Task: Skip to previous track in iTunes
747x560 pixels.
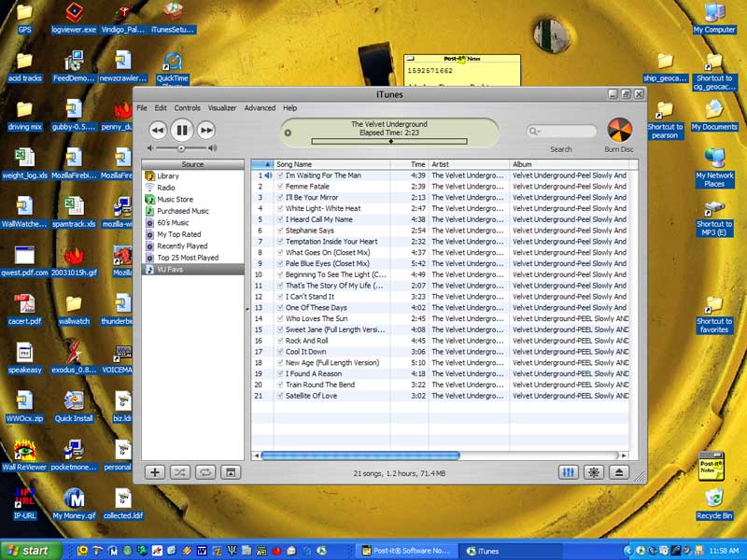Action: pos(158,130)
